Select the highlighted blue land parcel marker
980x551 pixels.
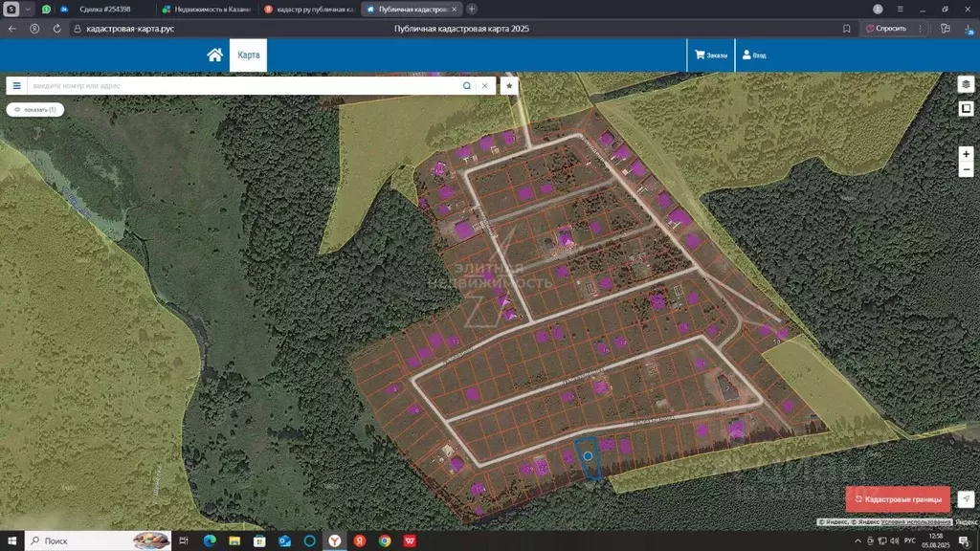pos(588,456)
